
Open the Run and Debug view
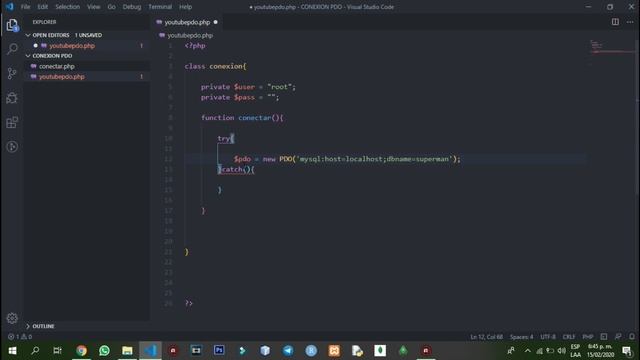[12, 98]
